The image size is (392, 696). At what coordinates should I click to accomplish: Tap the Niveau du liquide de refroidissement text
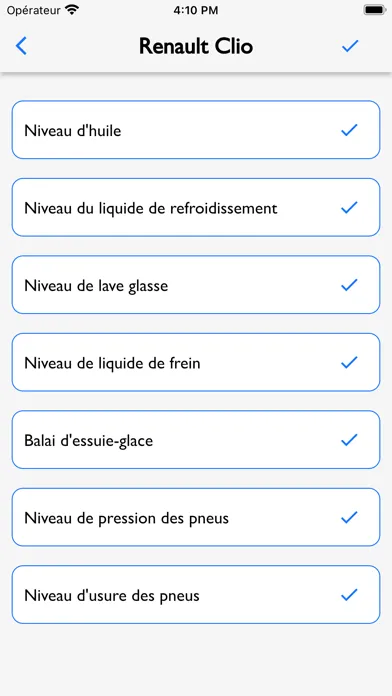[151, 208]
